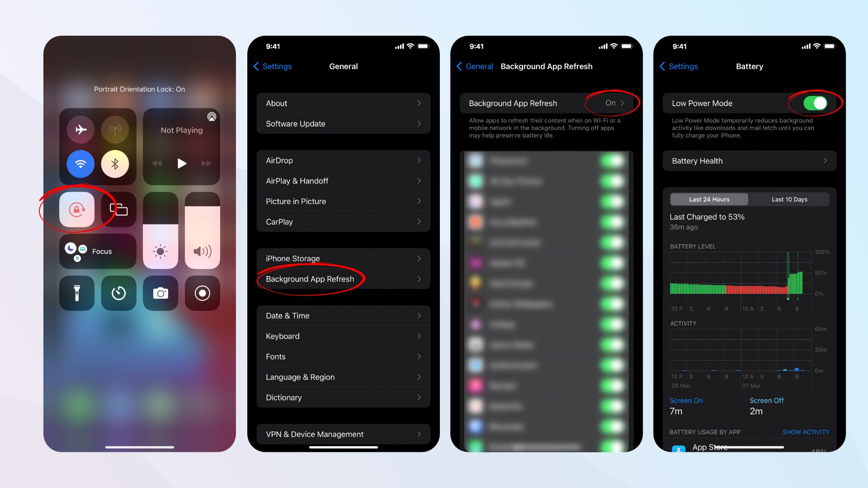Select Screen Mirroring icon
868x488 pixels.
pos(118,209)
